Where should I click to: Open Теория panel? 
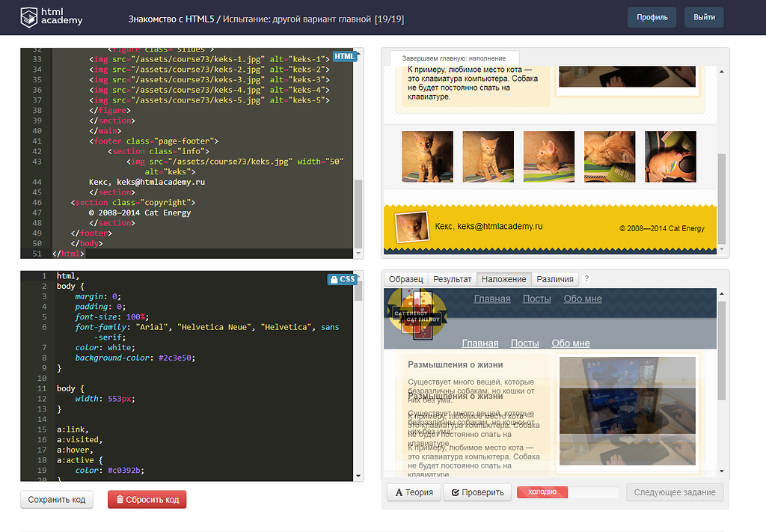pos(414,492)
